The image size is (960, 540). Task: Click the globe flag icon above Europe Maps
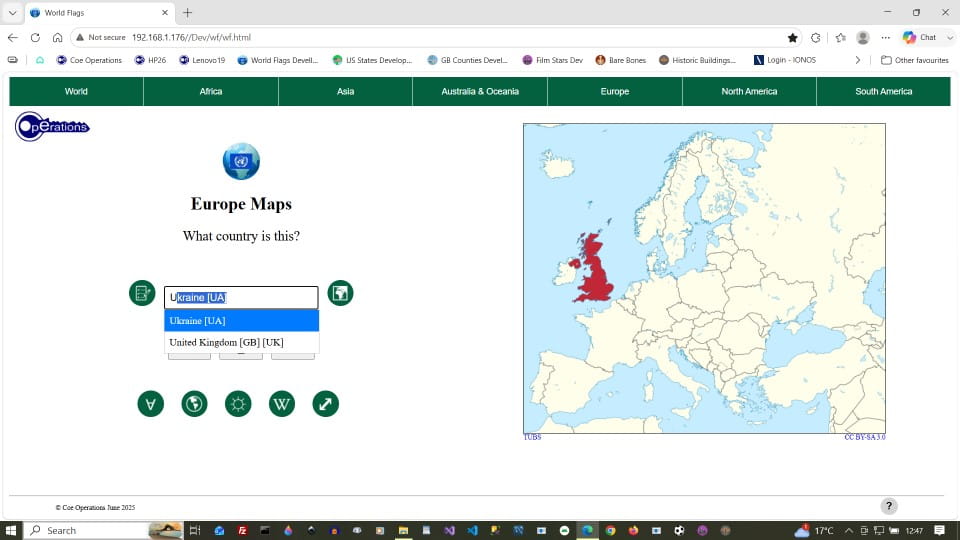coord(241,161)
